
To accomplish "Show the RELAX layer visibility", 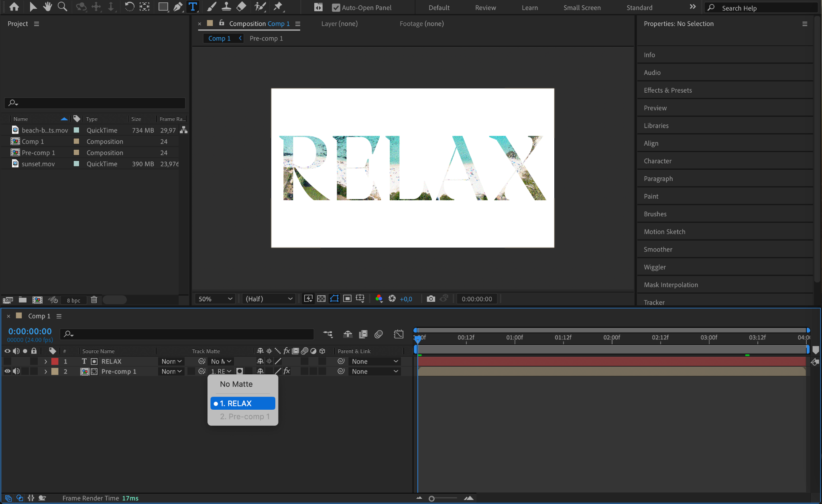I will point(7,362).
